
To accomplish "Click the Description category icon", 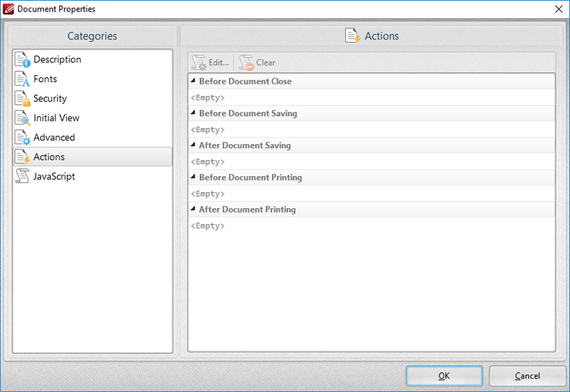I will coord(22,59).
